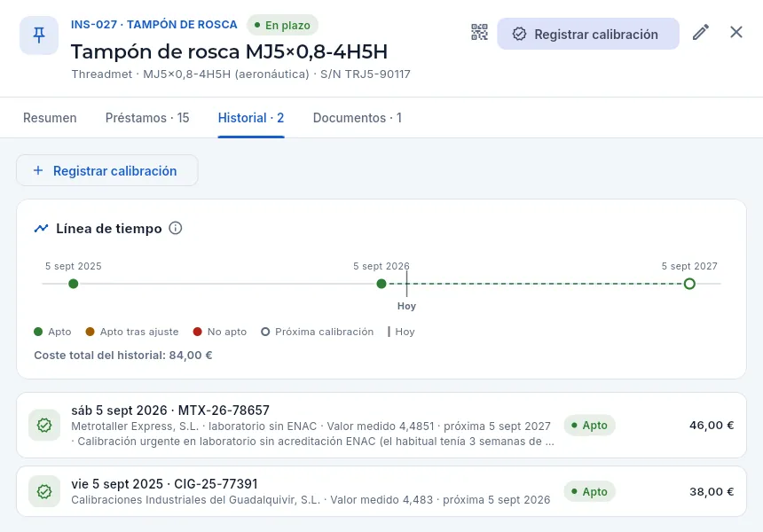763x532 pixels.
Task: Click the seal icon on MTX-26-78657 entry
Action: pyautogui.click(x=44, y=425)
